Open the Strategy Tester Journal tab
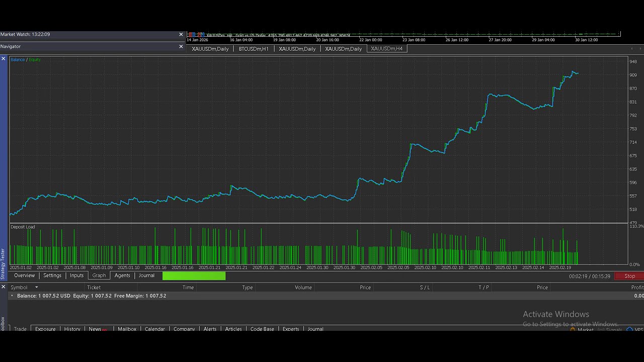 (146, 276)
